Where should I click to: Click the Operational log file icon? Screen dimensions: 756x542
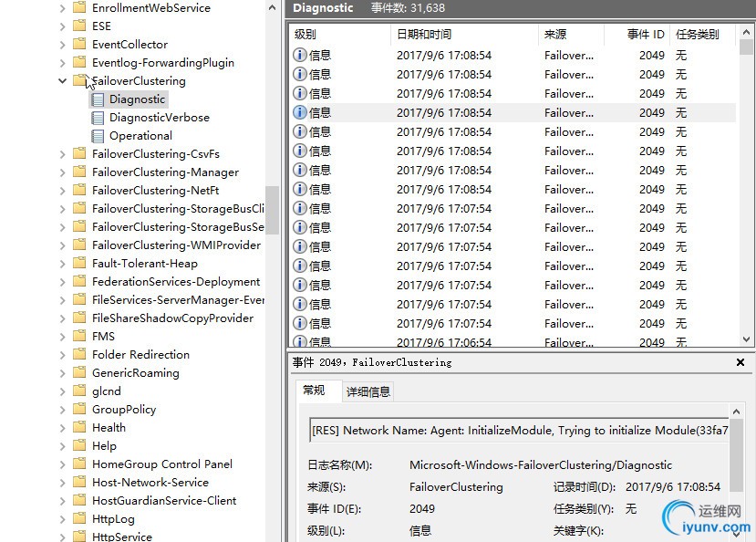click(x=98, y=137)
